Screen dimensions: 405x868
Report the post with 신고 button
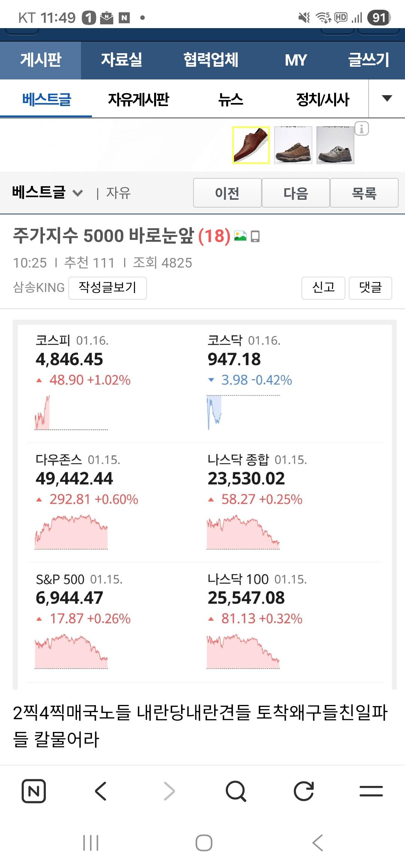323,288
